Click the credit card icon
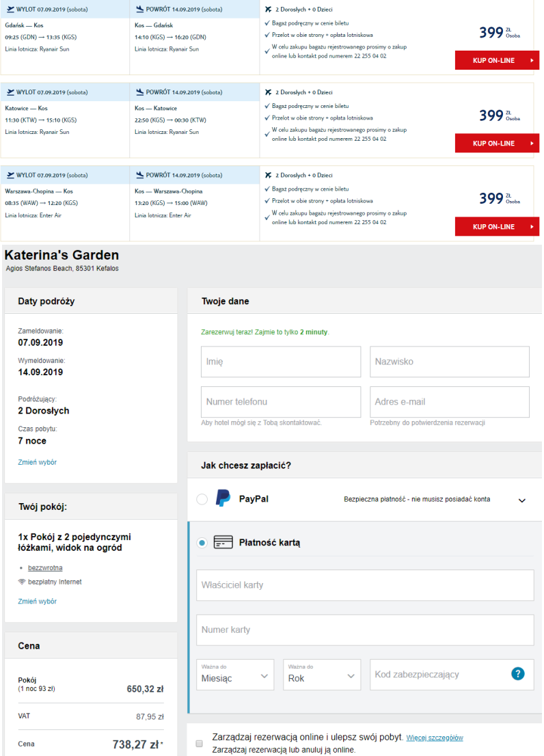Screen dimensions: 544x756 click(223, 543)
